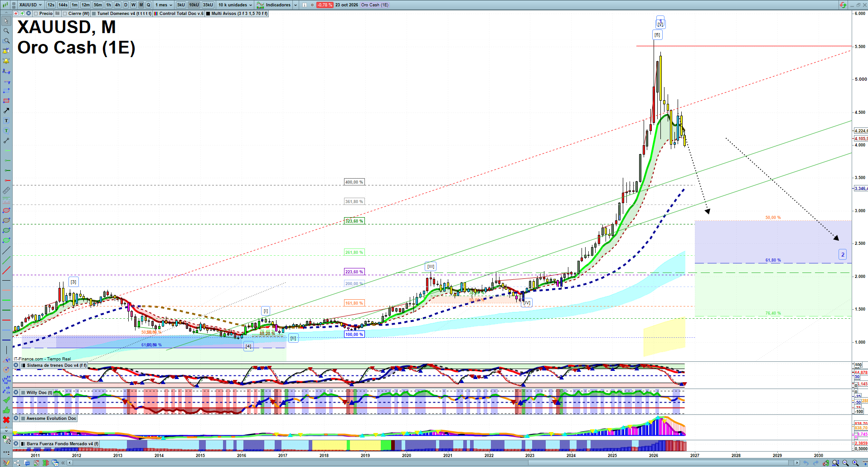The image size is (868, 467).
Task: Open the zoom-out magnifier at bottom right
Action: (845, 463)
